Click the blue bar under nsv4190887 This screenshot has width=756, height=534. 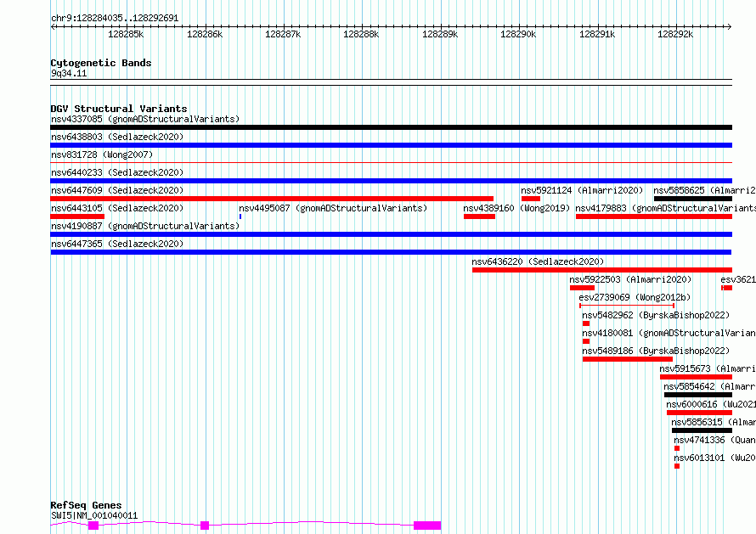click(x=391, y=234)
